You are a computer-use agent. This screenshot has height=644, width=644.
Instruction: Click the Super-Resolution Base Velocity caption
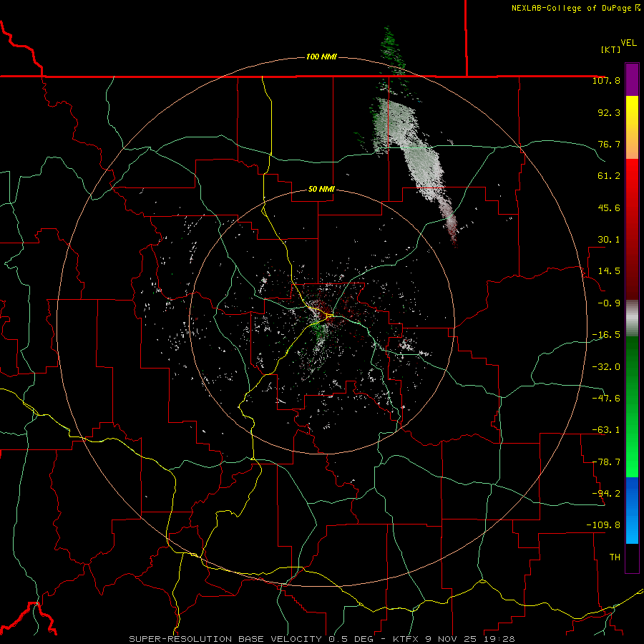tap(321, 639)
